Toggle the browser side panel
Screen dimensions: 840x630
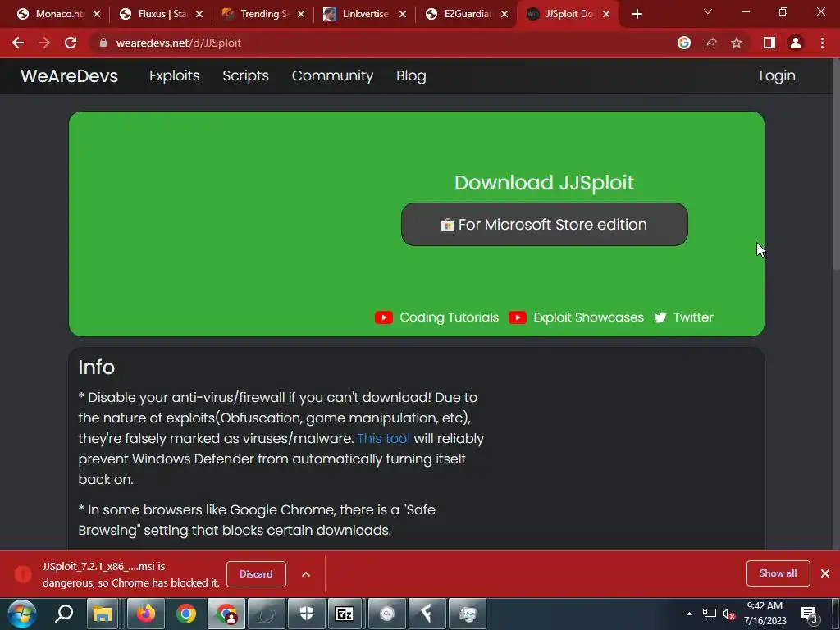pos(769,43)
